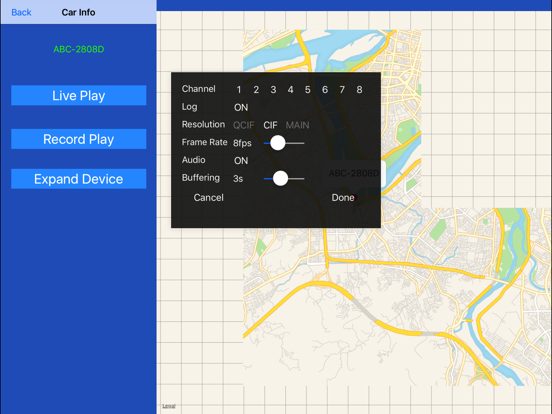
Task: Click the Buffering slider knob
Action: tap(281, 178)
